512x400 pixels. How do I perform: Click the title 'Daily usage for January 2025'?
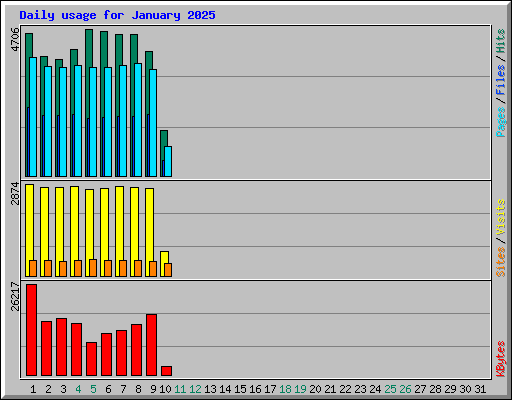[x=117, y=15]
